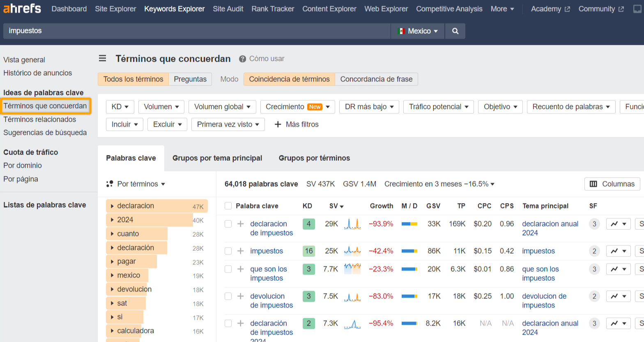This screenshot has height=342, width=644.
Task: Add 'declaración de impuestos 2024' with plus icon
Action: pyautogui.click(x=241, y=323)
